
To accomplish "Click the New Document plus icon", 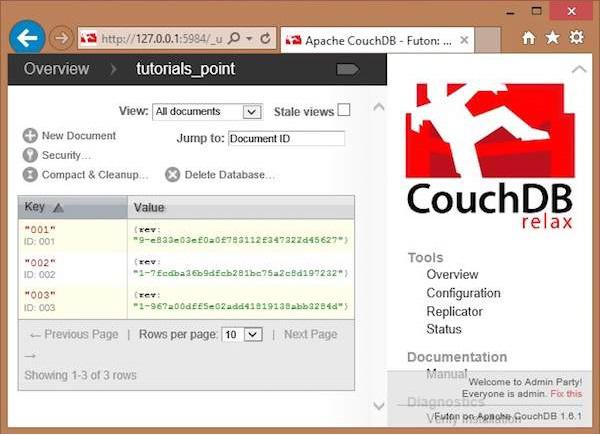I will coord(30,136).
